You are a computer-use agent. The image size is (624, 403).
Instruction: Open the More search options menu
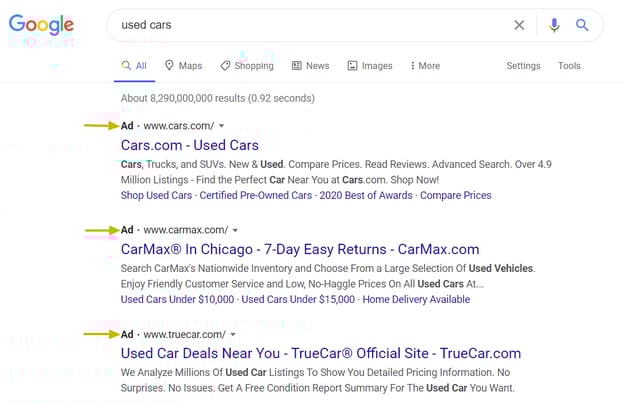425,66
